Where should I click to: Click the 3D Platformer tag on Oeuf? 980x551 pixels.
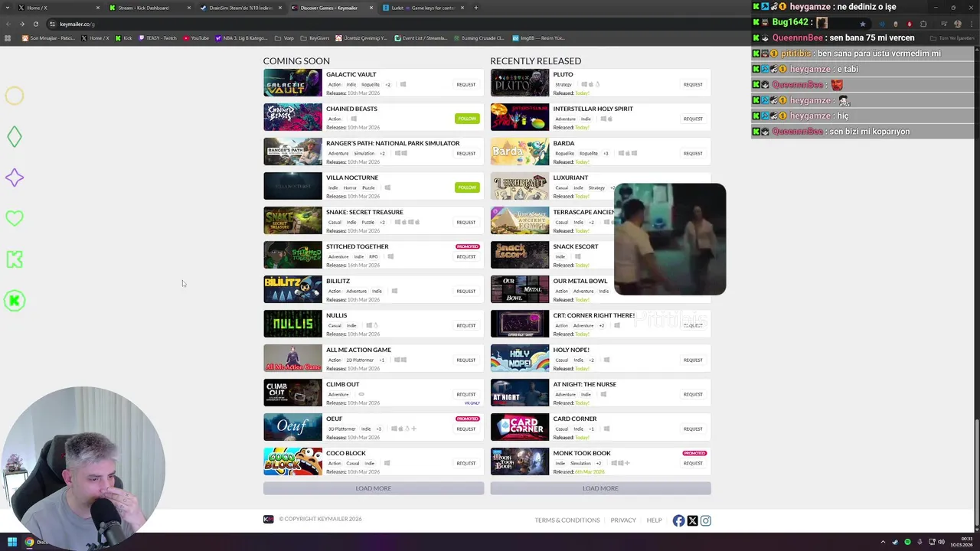[341, 429]
